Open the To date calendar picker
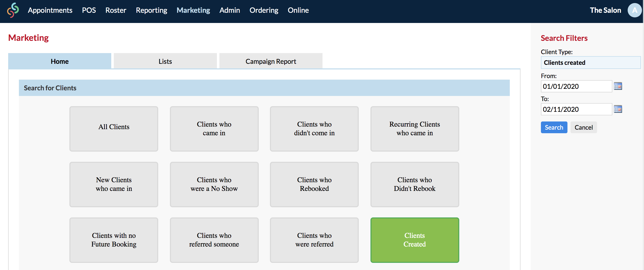 pyautogui.click(x=618, y=109)
